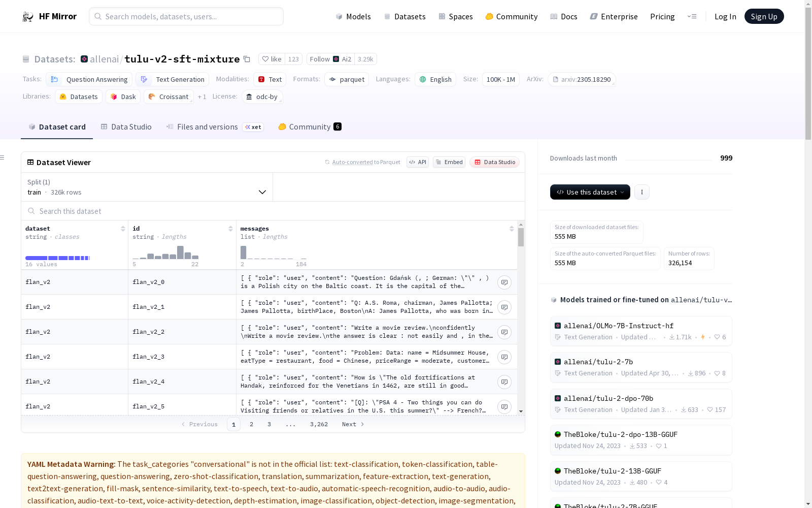812x508 pixels.
Task: Open the allenai/OLMo-7B-Instruct-hf model card
Action: 641,331
